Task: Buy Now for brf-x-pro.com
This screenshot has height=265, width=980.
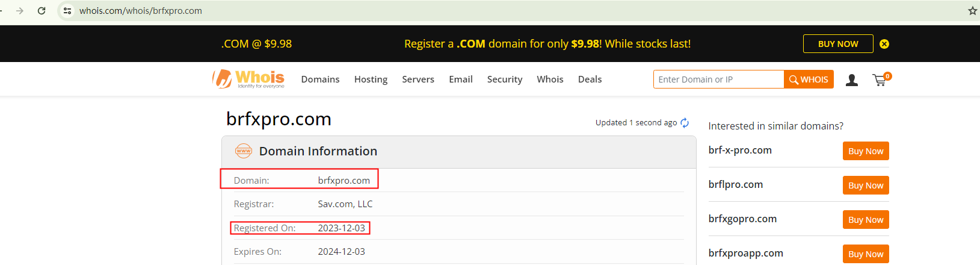Action: click(x=865, y=151)
